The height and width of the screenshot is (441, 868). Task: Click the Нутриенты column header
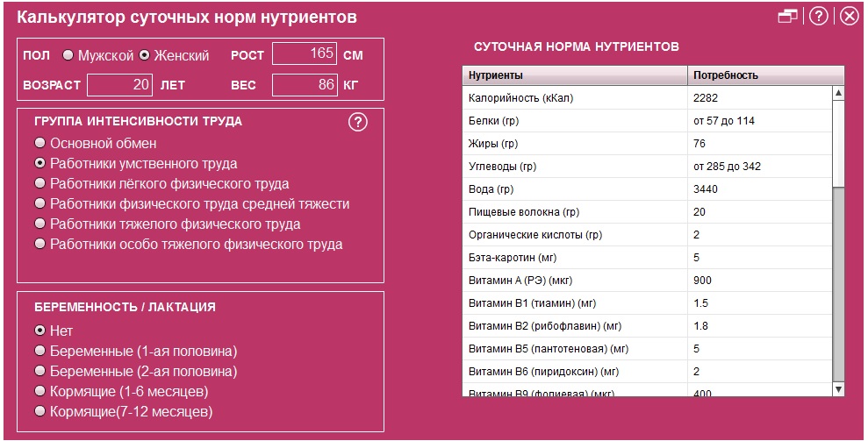(x=574, y=75)
